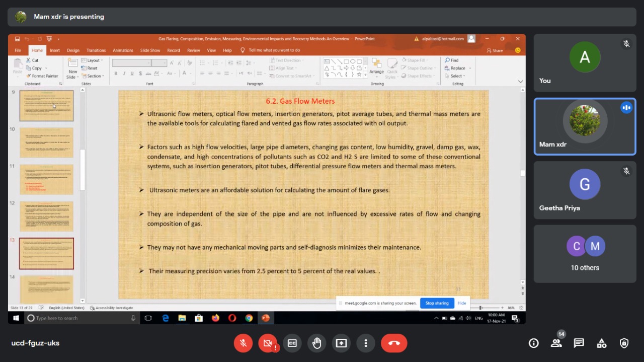This screenshot has height=362, width=644.
Task: Select Mam xdr participant tile
Action: tap(585, 126)
